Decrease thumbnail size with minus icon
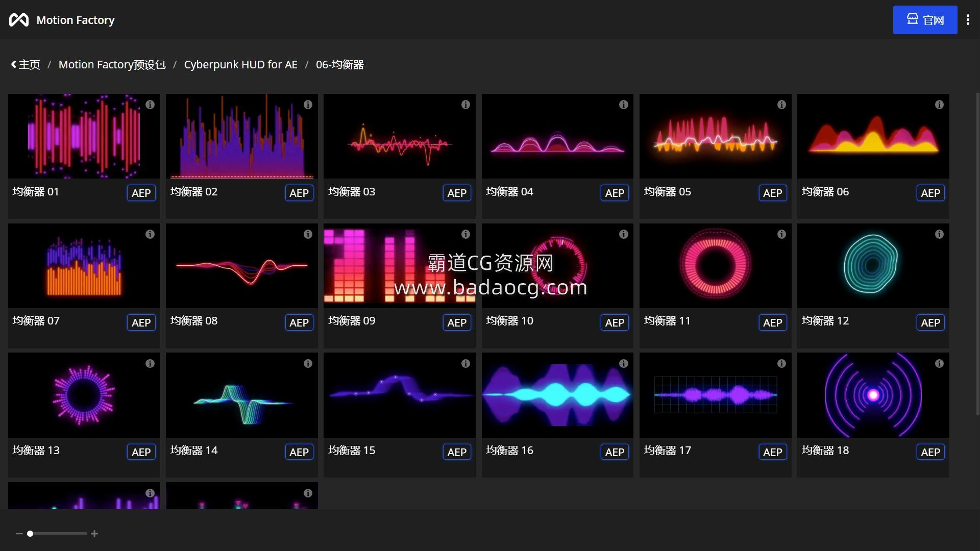 click(19, 534)
